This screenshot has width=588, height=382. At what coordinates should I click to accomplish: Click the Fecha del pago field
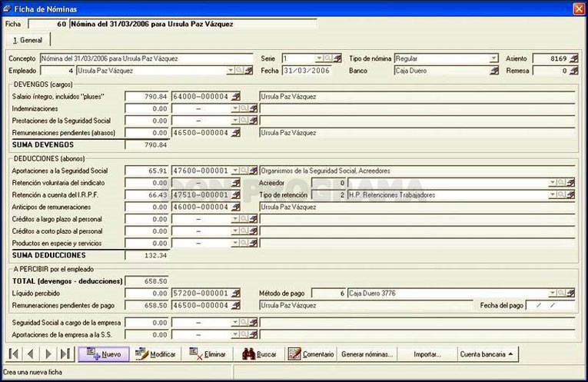click(x=550, y=306)
